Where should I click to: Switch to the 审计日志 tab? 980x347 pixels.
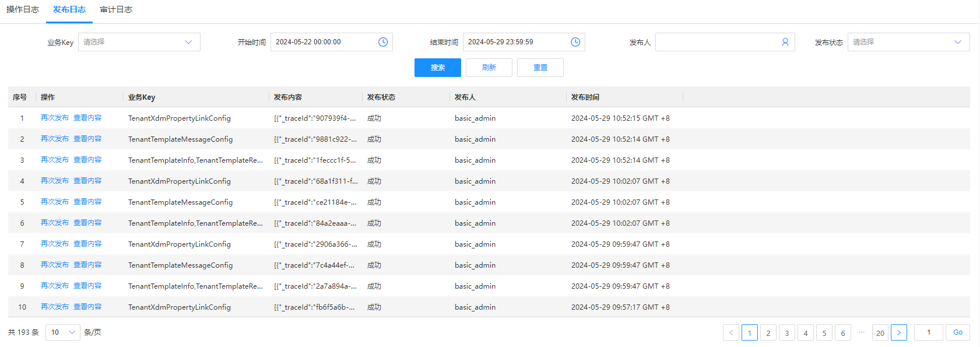(116, 9)
